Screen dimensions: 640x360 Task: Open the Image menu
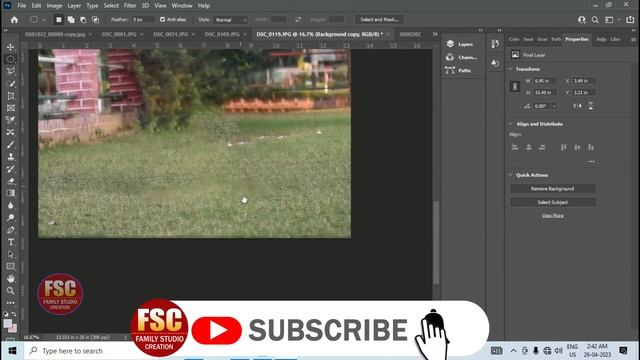coord(54,6)
